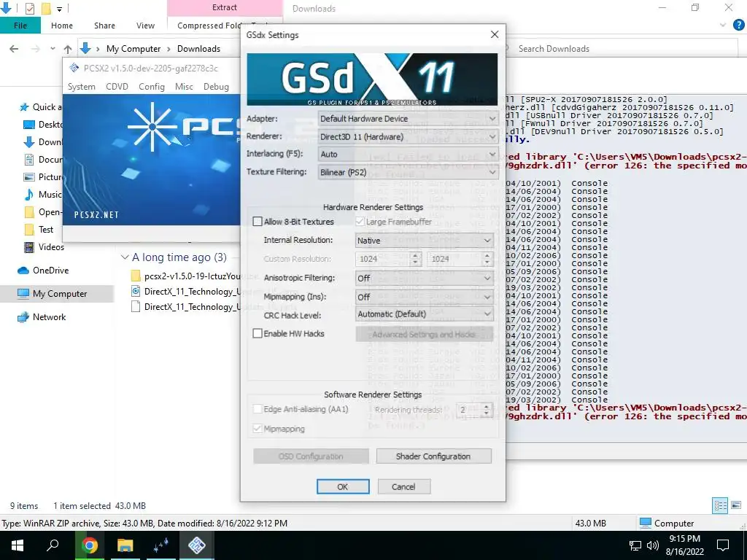Click the OSD Configuration button
The width and height of the screenshot is (747, 560).
pyautogui.click(x=311, y=456)
